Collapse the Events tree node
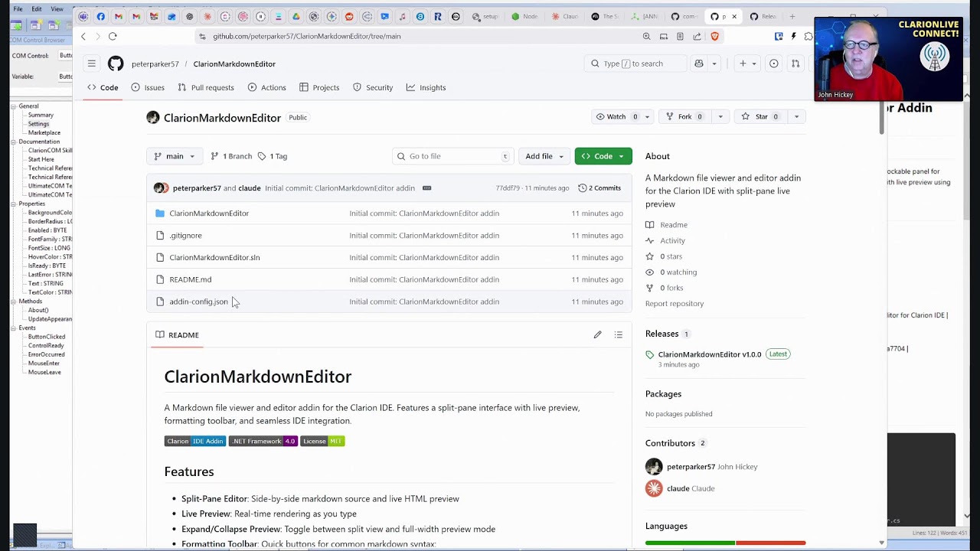980x551 pixels. [x=13, y=328]
